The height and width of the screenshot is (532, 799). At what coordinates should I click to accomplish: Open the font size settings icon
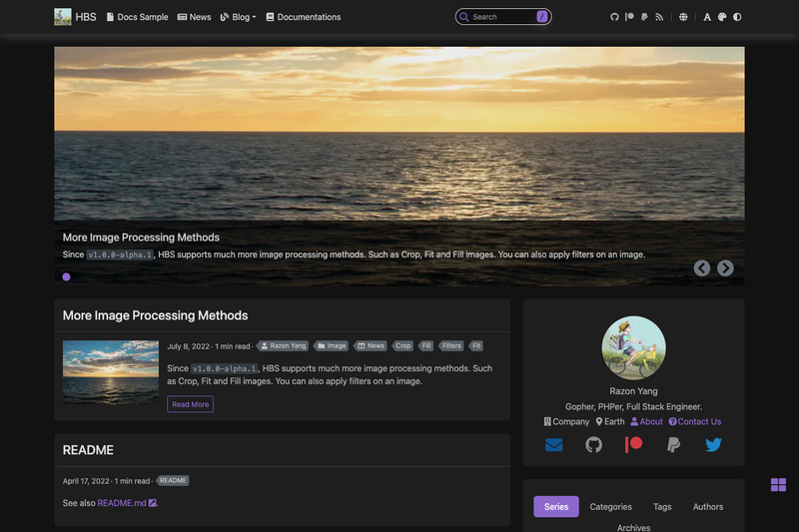(x=707, y=17)
